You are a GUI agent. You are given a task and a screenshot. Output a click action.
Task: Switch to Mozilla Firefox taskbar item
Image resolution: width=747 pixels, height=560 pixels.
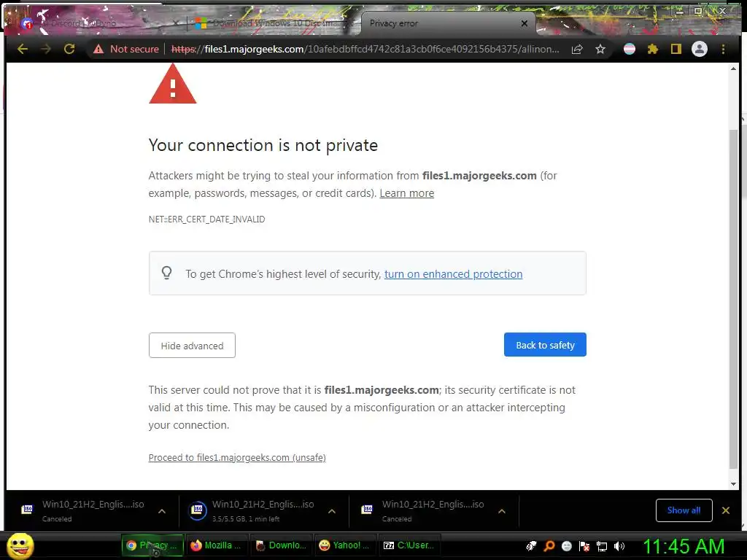pos(216,545)
